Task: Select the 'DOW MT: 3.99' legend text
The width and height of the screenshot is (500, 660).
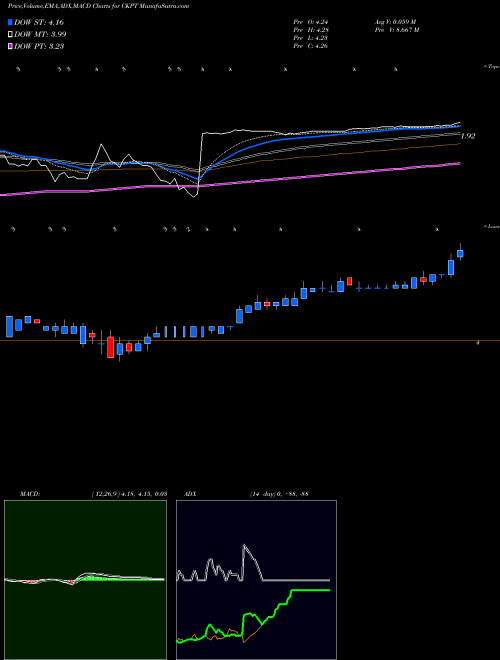Action: 40,34
